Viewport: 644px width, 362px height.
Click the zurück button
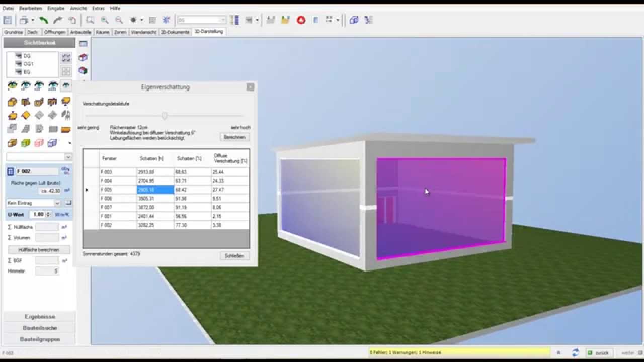click(598, 352)
